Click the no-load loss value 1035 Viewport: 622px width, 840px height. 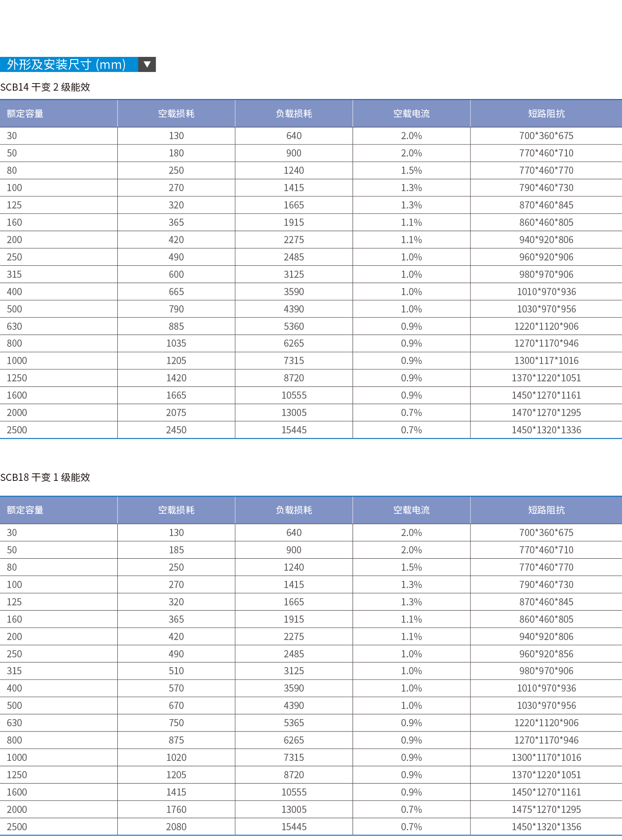coord(176,343)
